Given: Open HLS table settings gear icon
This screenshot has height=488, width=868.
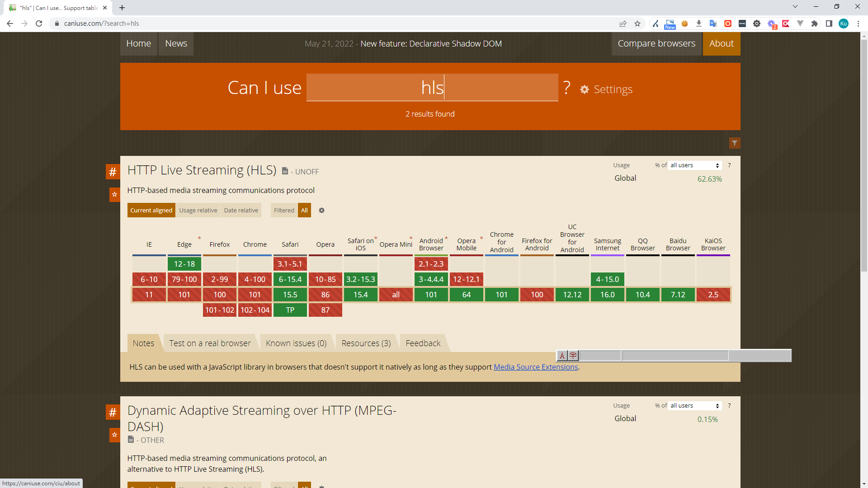Looking at the screenshot, I should pyautogui.click(x=321, y=210).
